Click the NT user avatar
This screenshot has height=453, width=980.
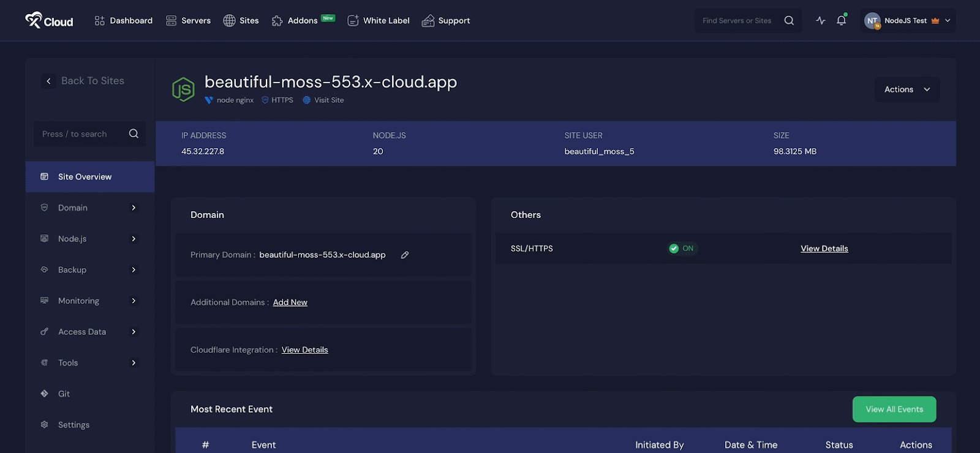(x=872, y=21)
